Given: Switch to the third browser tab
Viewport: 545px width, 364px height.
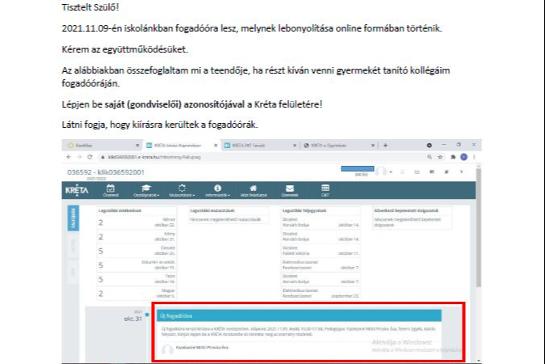Looking at the screenshot, I should pyautogui.click(x=260, y=145).
